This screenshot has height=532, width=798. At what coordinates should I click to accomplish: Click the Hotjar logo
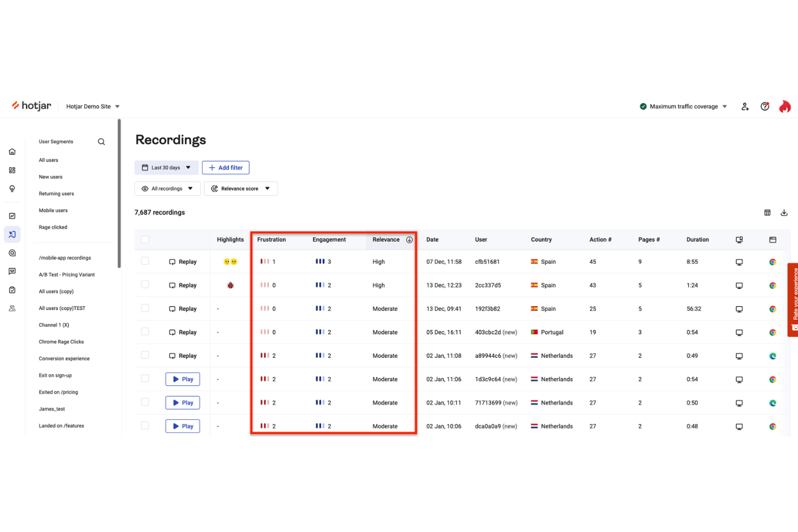tap(32, 106)
